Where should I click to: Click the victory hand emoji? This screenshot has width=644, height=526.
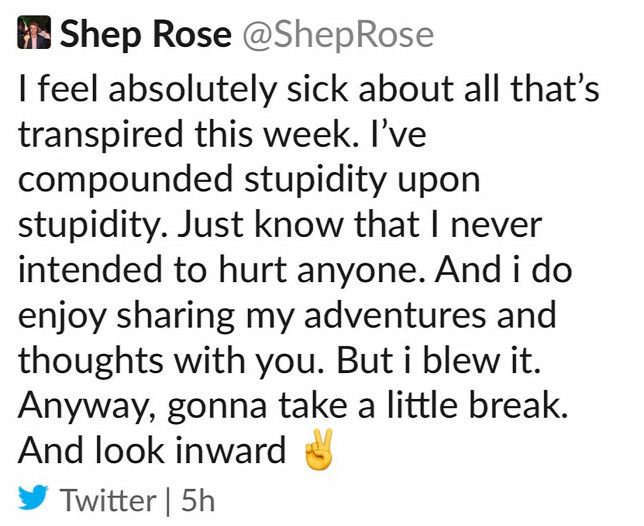(318, 450)
